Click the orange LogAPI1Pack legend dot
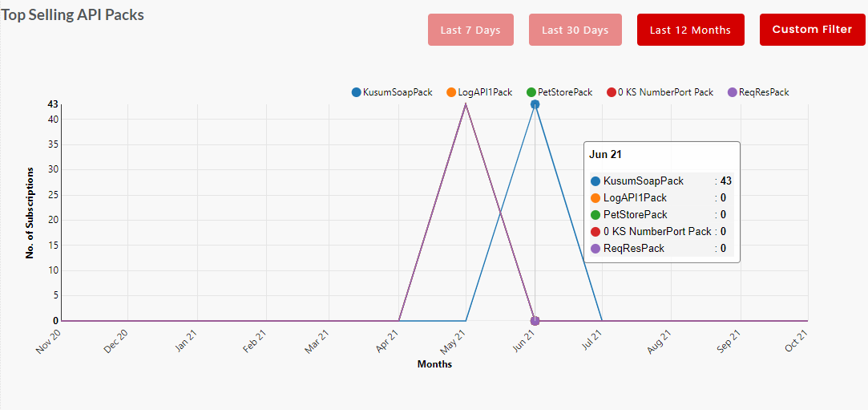Screen dimensions: 868x410 pos(451,92)
